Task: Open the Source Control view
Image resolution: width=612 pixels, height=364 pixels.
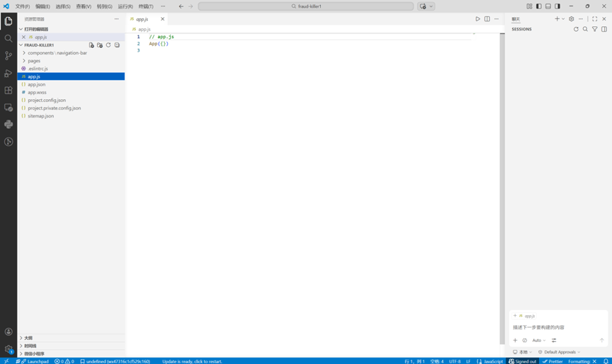Action: pyautogui.click(x=8, y=55)
